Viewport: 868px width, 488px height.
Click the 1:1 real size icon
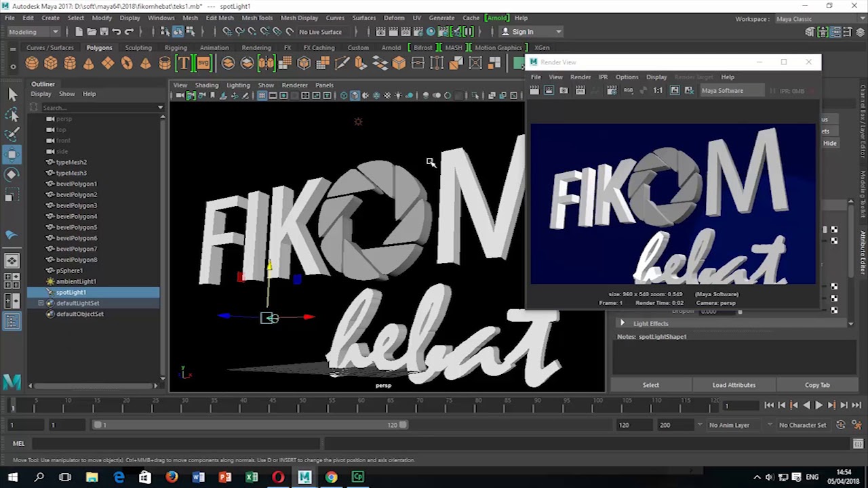658,90
